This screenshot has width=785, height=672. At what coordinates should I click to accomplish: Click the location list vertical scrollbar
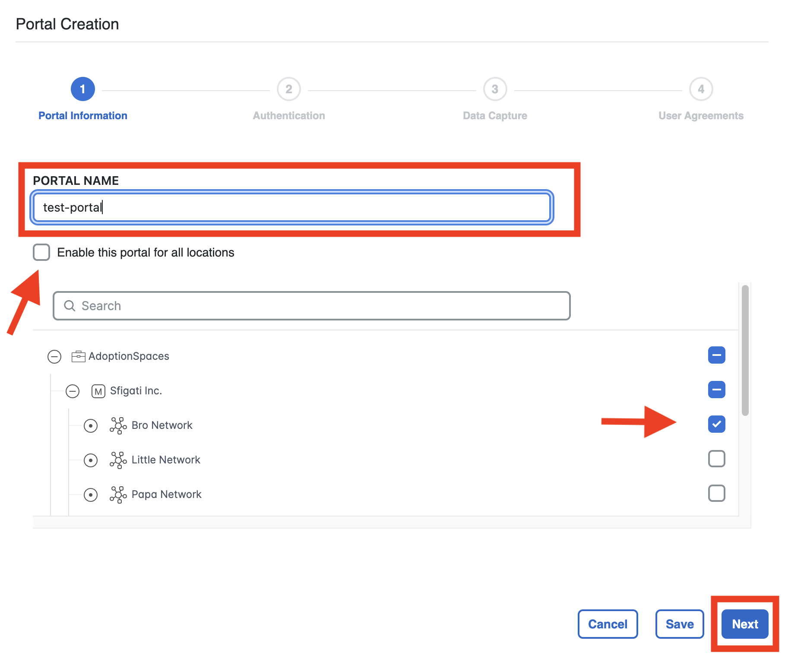tap(745, 350)
